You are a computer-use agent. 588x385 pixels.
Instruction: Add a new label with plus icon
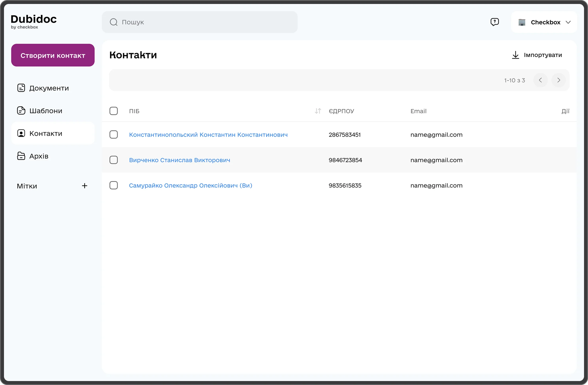click(x=84, y=186)
